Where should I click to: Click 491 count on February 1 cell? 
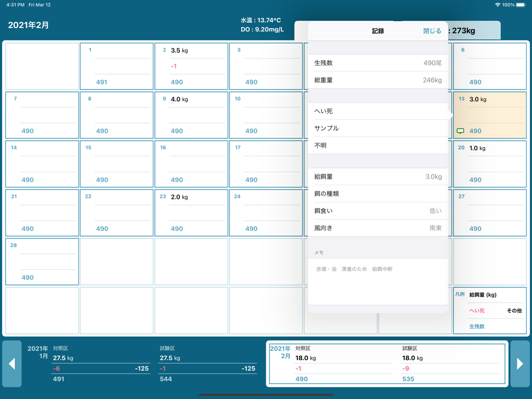coord(102,82)
